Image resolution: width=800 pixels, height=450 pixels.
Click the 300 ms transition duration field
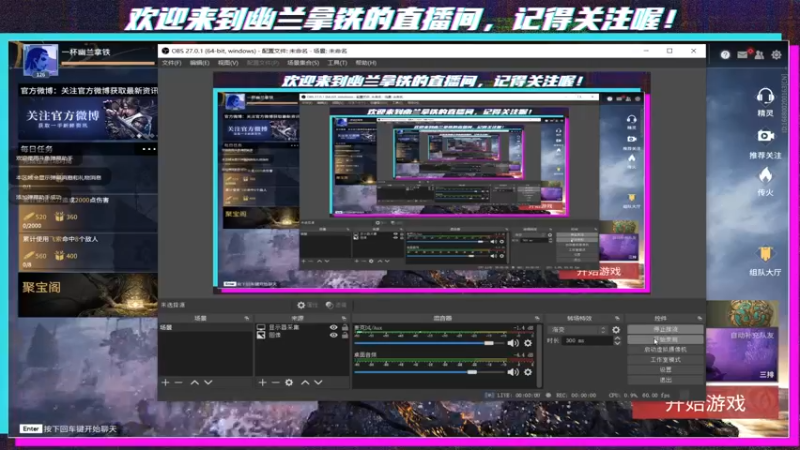[587, 341]
